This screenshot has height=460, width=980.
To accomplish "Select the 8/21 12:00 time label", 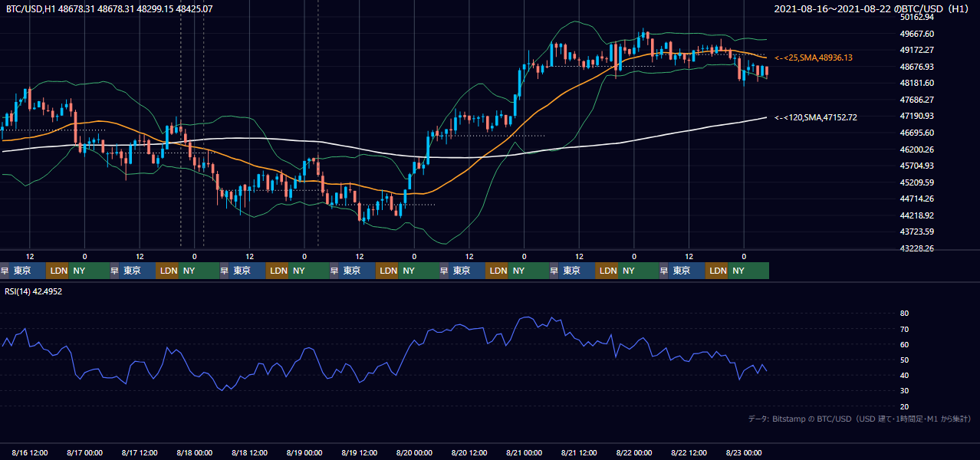I will [580, 452].
